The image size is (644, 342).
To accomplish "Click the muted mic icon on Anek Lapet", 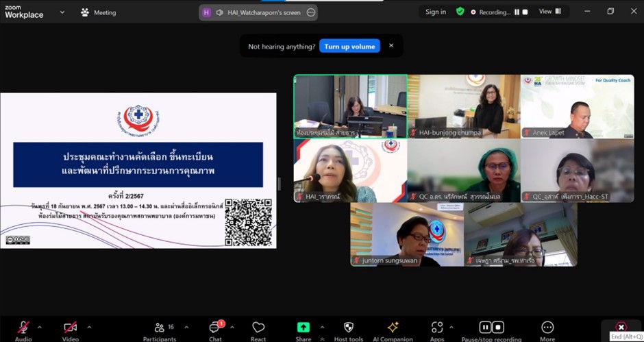I will [527, 133].
